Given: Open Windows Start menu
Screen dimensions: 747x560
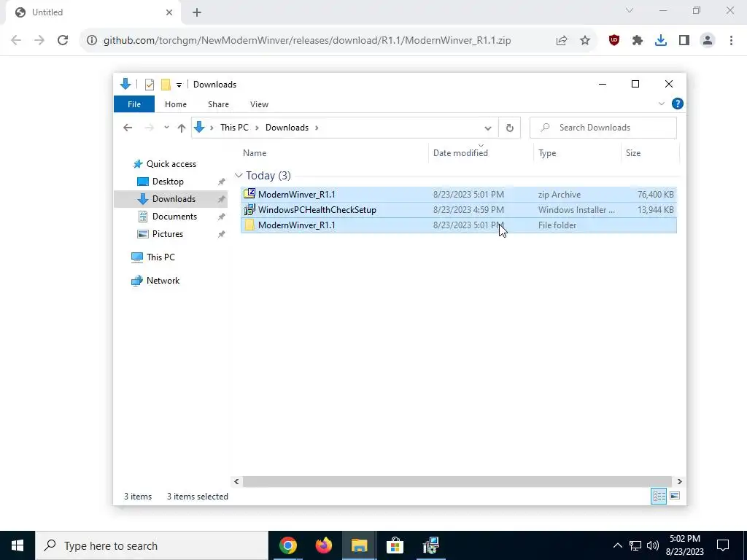Looking at the screenshot, I should [x=18, y=545].
